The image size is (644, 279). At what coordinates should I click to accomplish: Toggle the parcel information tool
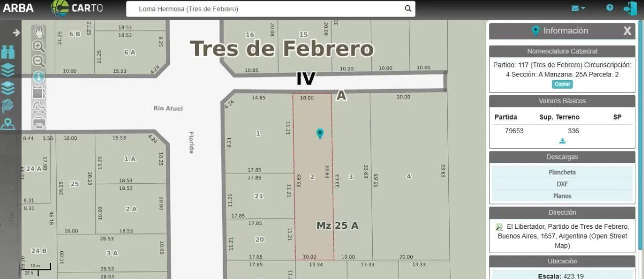tap(39, 77)
